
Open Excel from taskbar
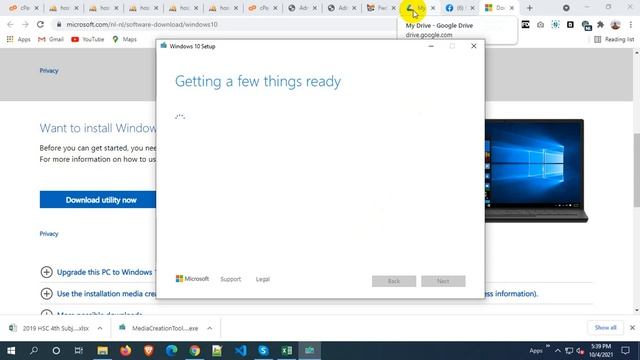coord(287,351)
